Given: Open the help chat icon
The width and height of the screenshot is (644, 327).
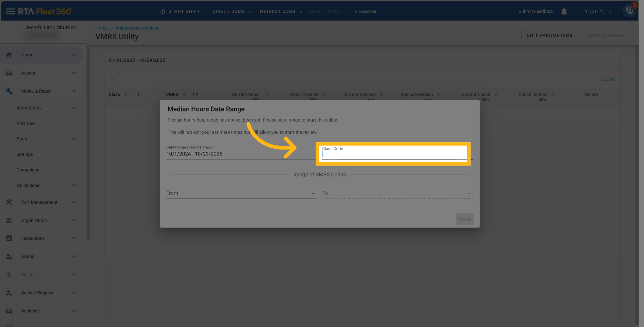Looking at the screenshot, I should coord(629,10).
